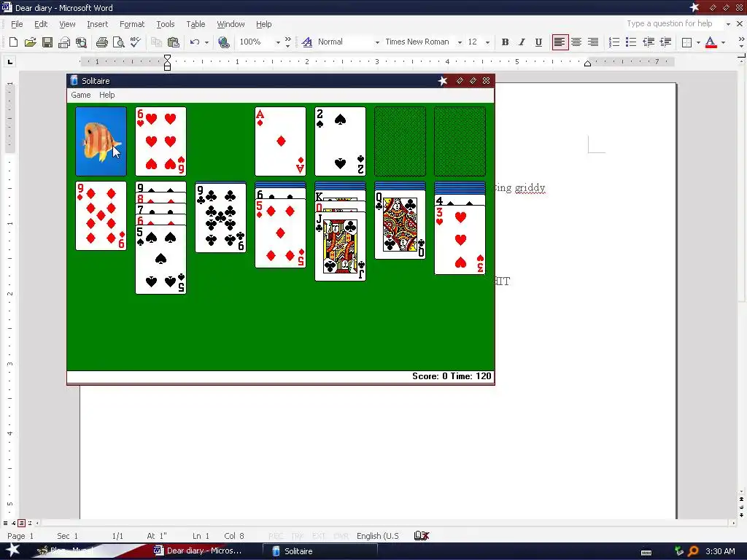Expand toolbar options chevron after Zoom
Screen dimensions: 747x560
[x=287, y=42]
